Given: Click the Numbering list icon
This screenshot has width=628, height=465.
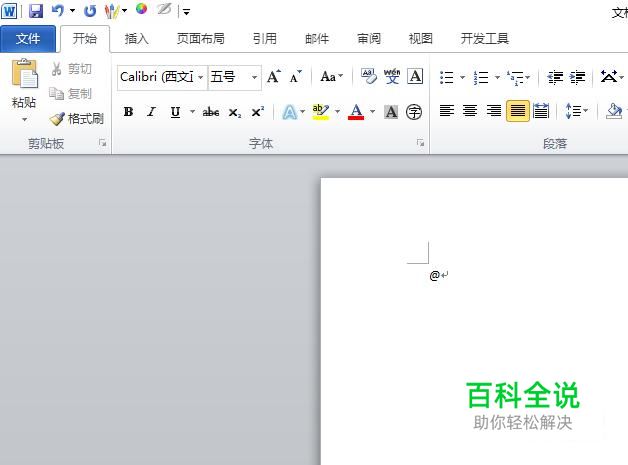Looking at the screenshot, I should [481, 77].
